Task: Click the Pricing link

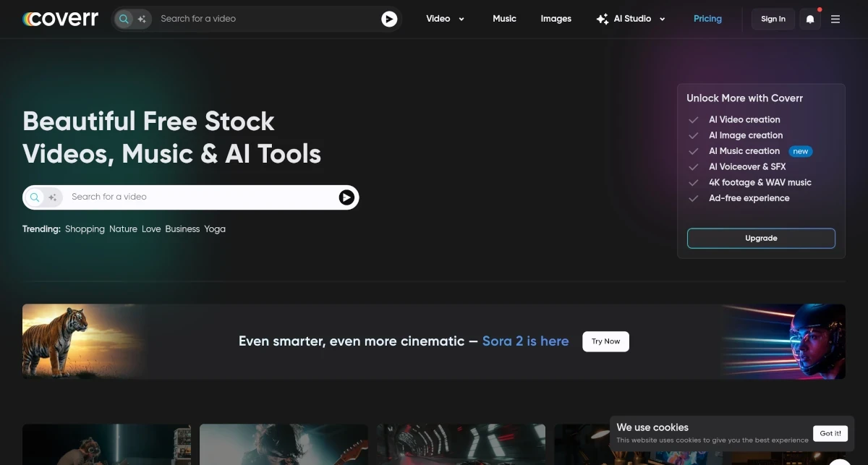Action: click(707, 19)
